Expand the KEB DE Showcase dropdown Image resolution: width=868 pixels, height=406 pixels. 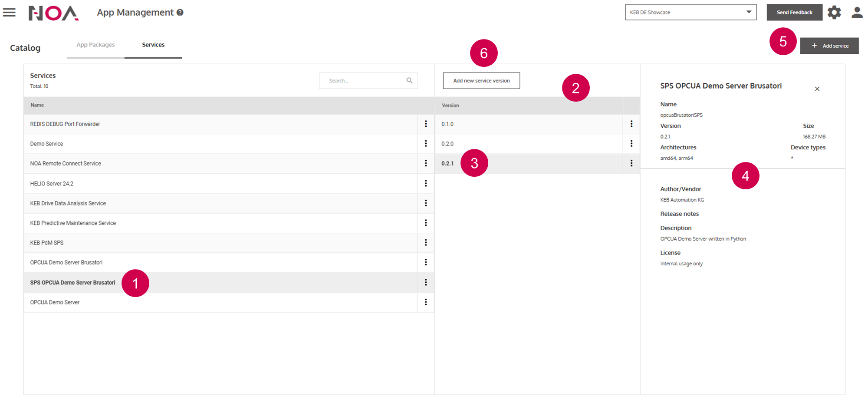748,12
